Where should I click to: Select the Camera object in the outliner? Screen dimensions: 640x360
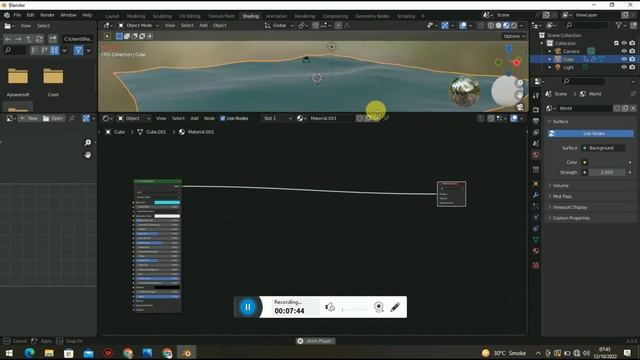click(x=571, y=51)
